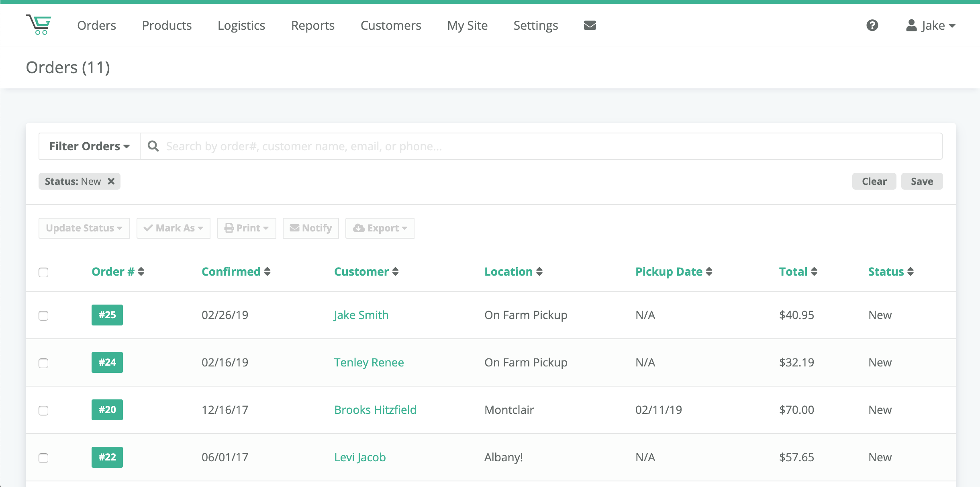Select the checkbox for Brooks Hitzfield's order

(x=43, y=410)
